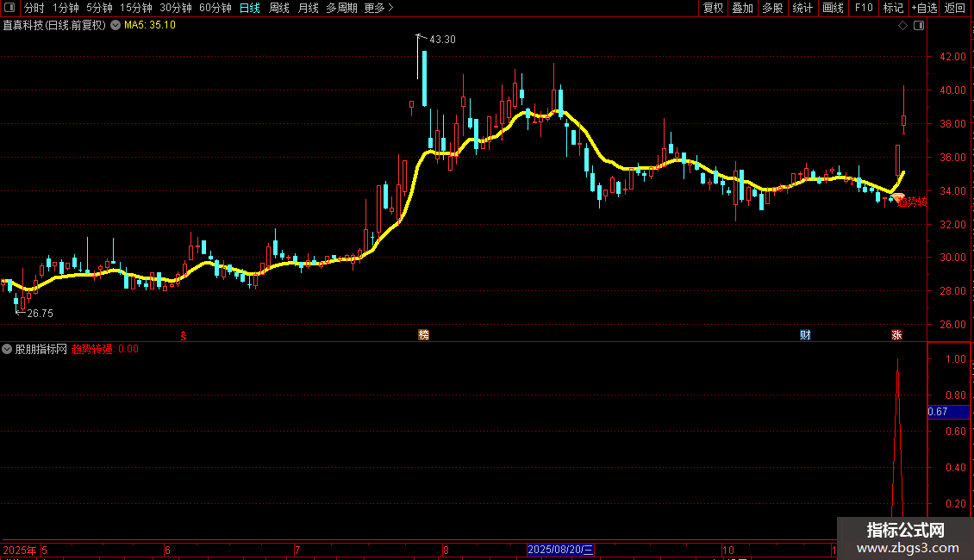Expand 股朋指标网 sub-indicator dropdown arrow
Viewport: 974px width, 560px height.
(7, 349)
